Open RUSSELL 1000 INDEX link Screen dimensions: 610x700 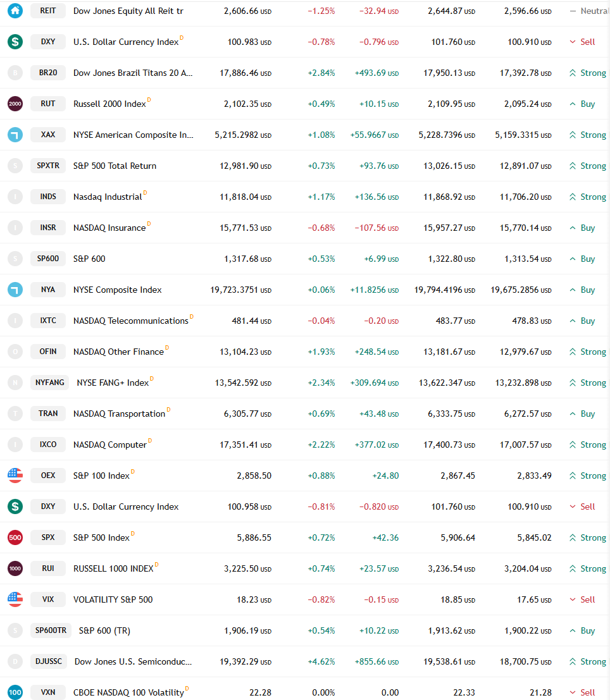point(113,568)
